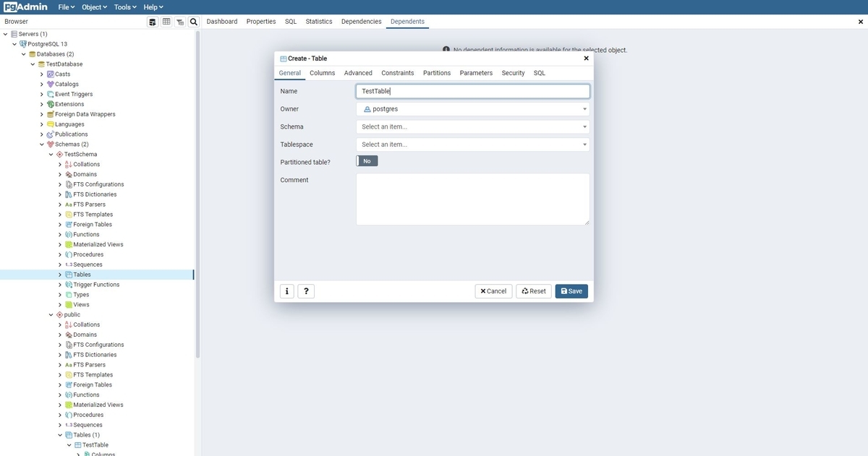This screenshot has height=456, width=868.
Task: Click the Save button
Action: coord(571,291)
